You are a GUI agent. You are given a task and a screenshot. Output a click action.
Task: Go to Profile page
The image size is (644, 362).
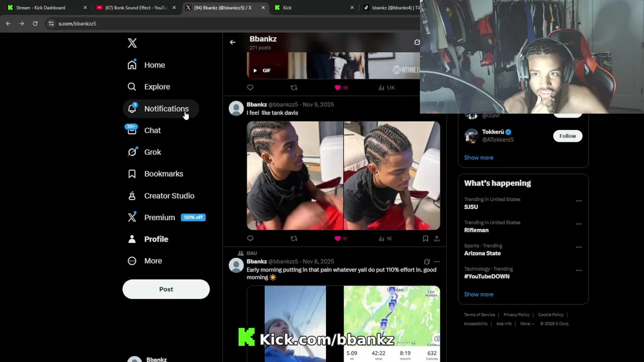[x=148, y=239]
